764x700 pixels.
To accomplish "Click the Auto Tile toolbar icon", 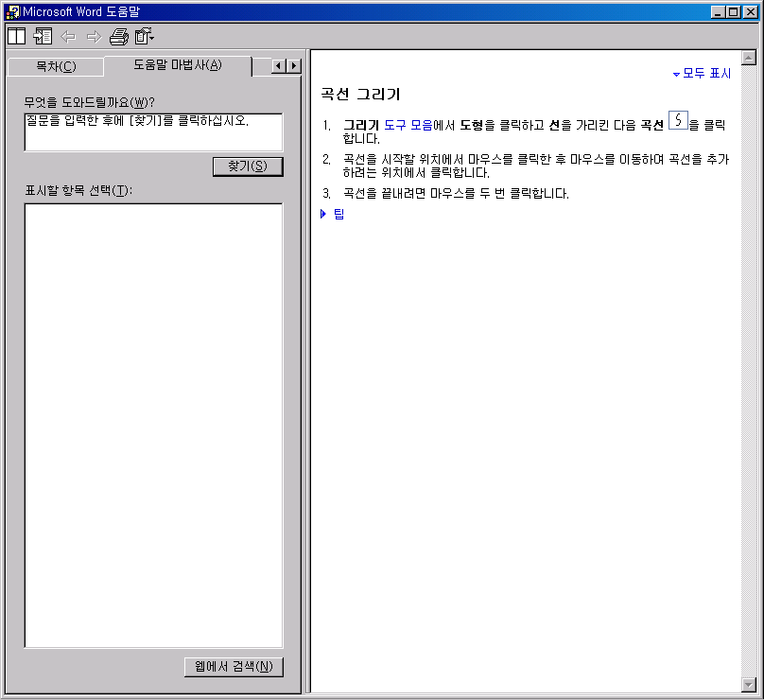I will 17,37.
